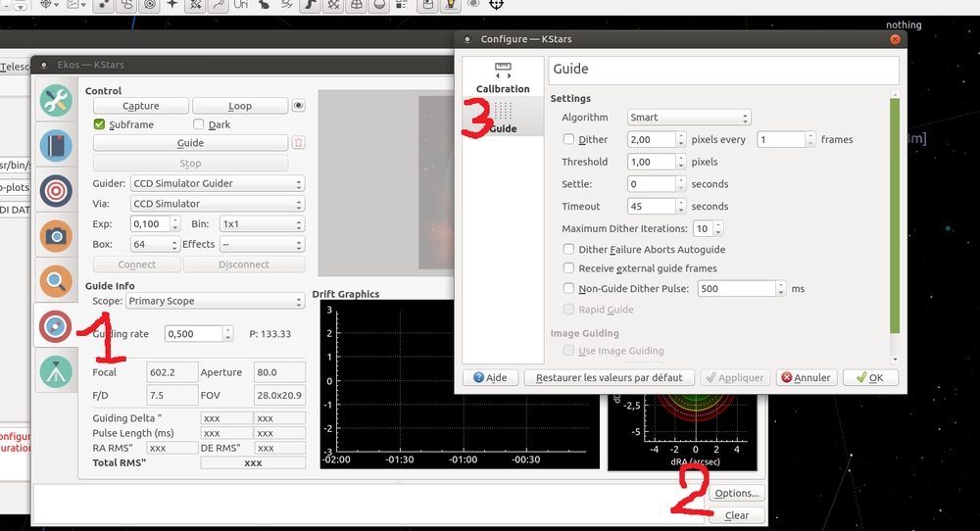Click the FOV 28.0x20.9 field
The height and width of the screenshot is (531, 980).
click(279, 396)
